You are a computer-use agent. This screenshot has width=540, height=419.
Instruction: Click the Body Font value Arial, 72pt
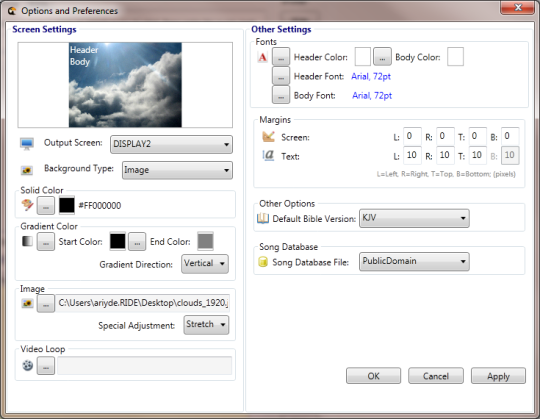(372, 95)
